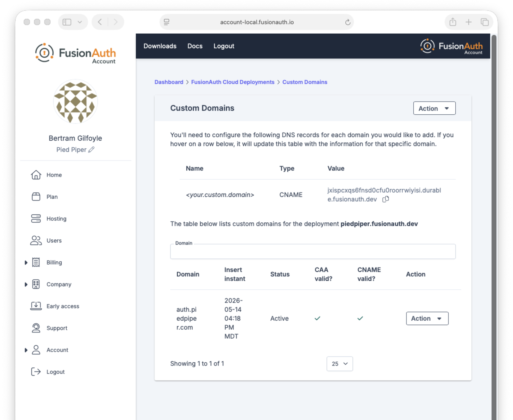Viewport: 513px width, 420px height.
Task: Follow the Custom Domains breadcrumb link
Action: 305,82
